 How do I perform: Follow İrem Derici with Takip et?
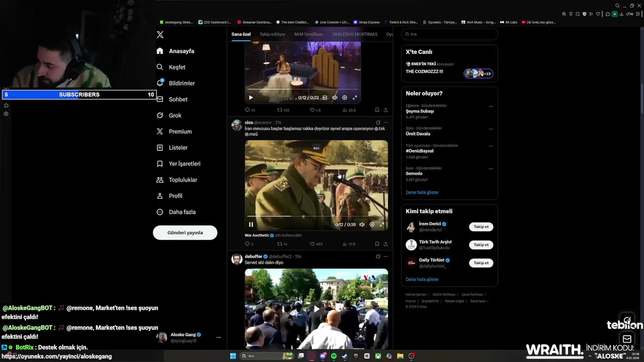(481, 227)
